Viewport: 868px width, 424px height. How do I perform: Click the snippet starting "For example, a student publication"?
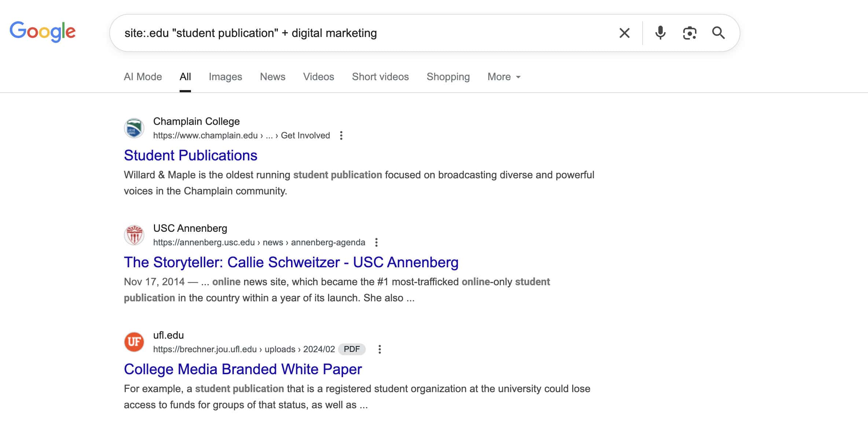coord(357,397)
